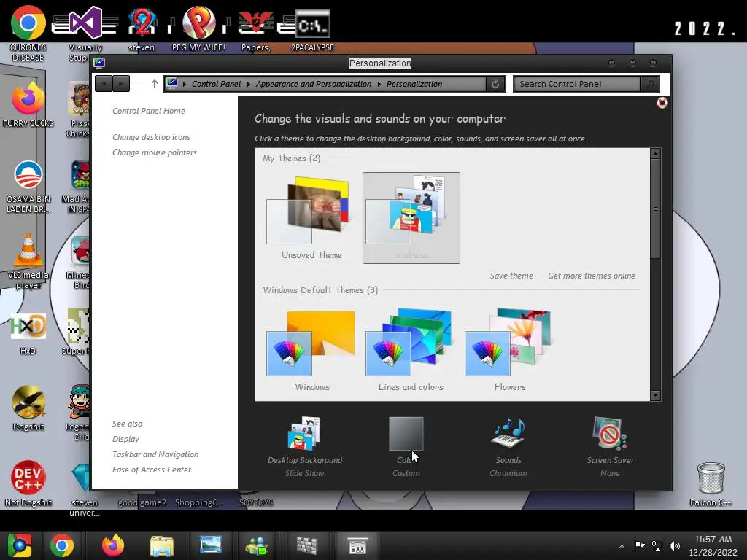Select the PEG MY WIFE desktop icon
This screenshot has width=747, height=560.
[198, 28]
